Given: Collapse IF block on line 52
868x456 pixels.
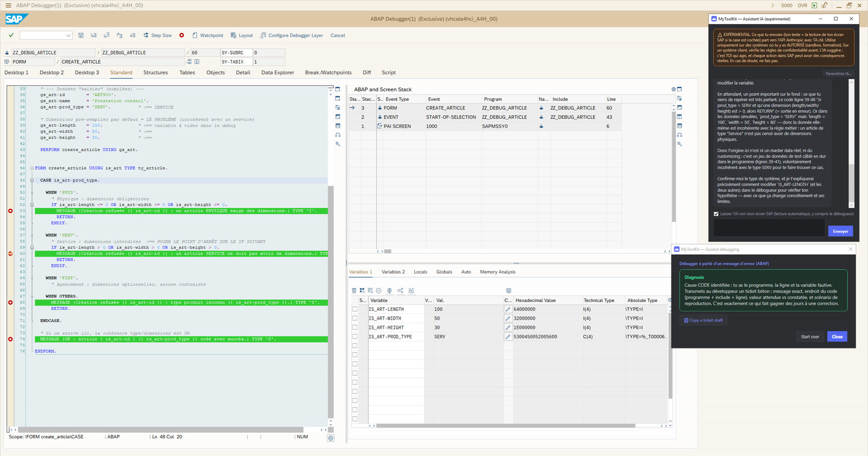Looking at the screenshot, I should tap(32, 205).
